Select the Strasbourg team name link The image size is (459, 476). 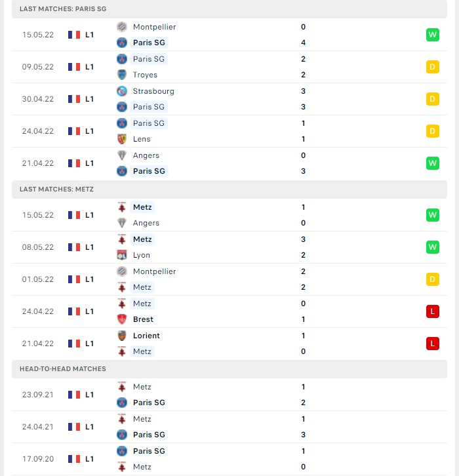153,91
